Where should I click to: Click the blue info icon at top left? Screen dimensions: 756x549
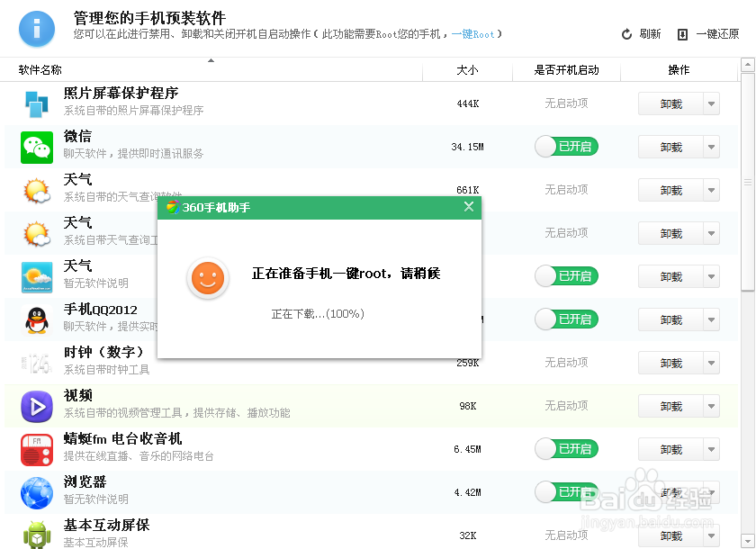[37, 30]
